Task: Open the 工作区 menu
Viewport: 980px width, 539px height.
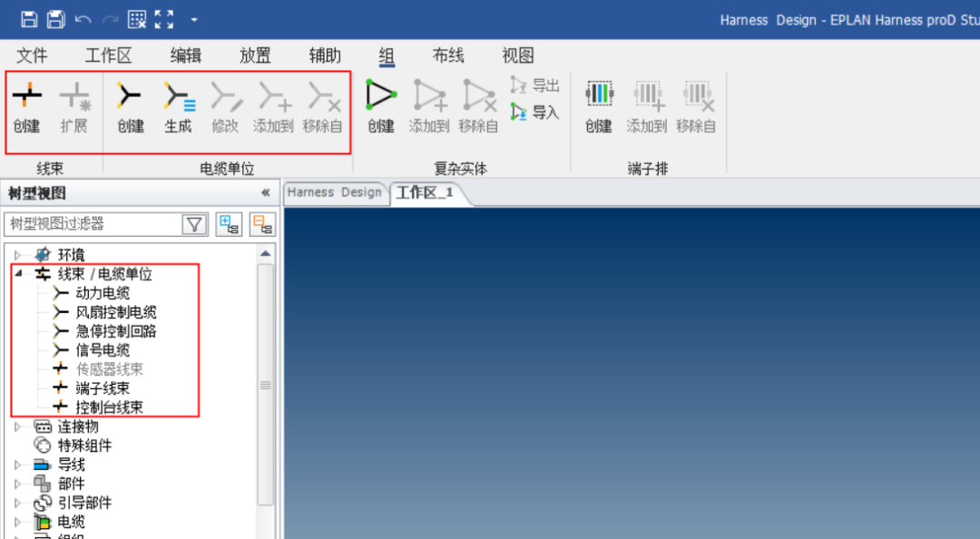Action: 109,55
